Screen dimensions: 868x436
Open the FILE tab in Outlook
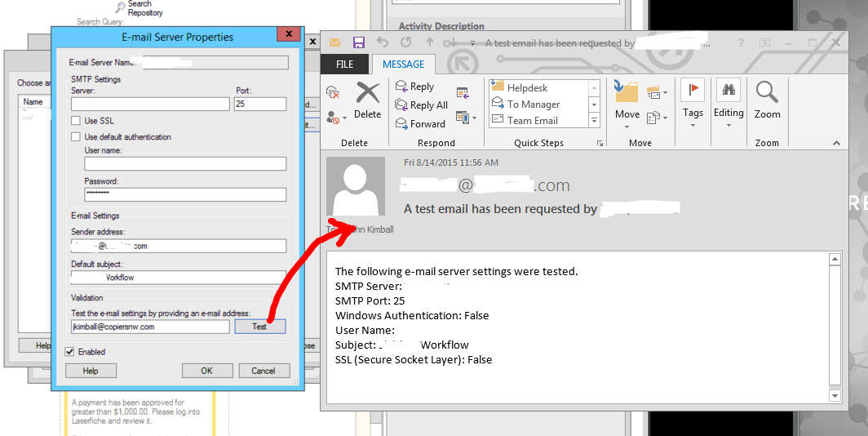coord(345,65)
